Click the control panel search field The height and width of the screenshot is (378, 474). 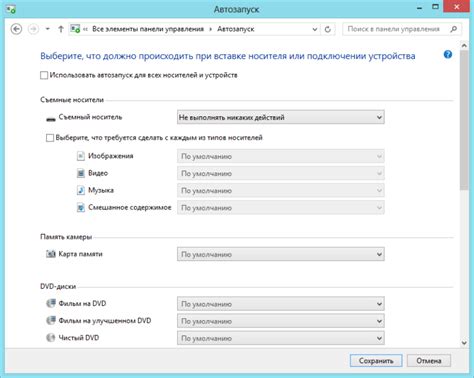397,29
